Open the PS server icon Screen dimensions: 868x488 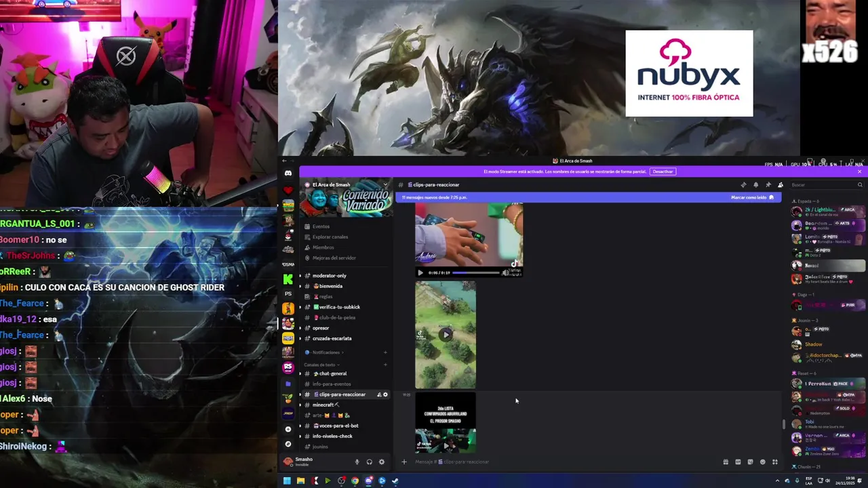[x=288, y=293]
